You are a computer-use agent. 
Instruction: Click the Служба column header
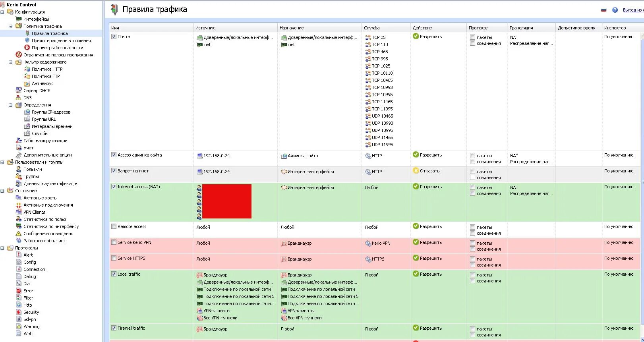click(386, 28)
